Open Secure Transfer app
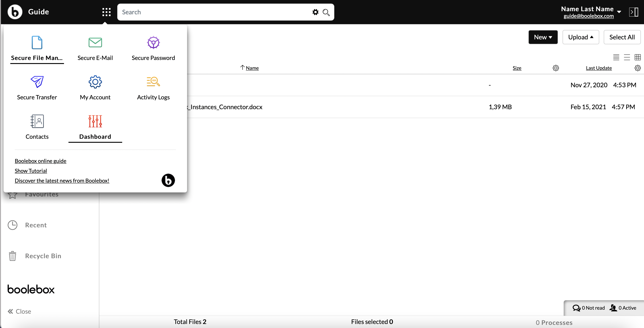644x328 pixels. point(37,88)
